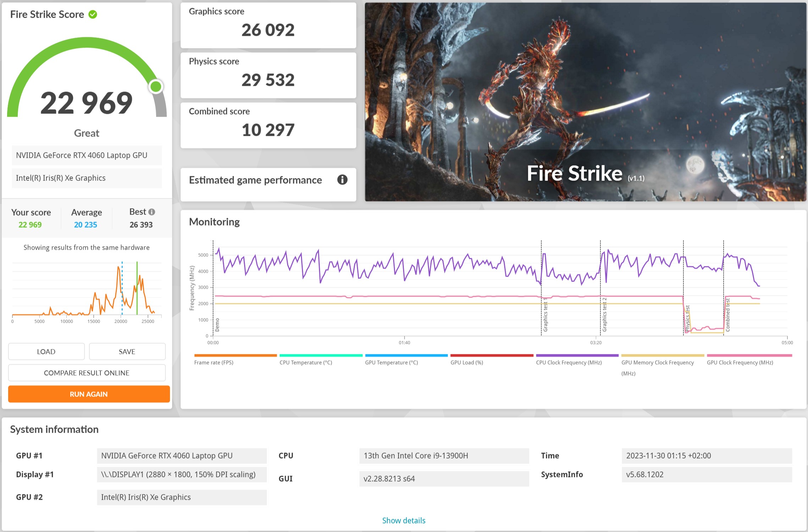Toggle the GPU Temperature legend item
The image size is (808, 532).
tap(391, 362)
